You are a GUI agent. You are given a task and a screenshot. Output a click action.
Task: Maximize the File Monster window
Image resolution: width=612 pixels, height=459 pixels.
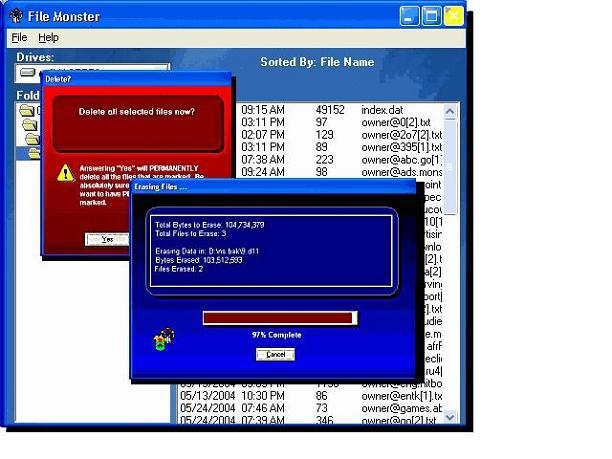[x=431, y=16]
